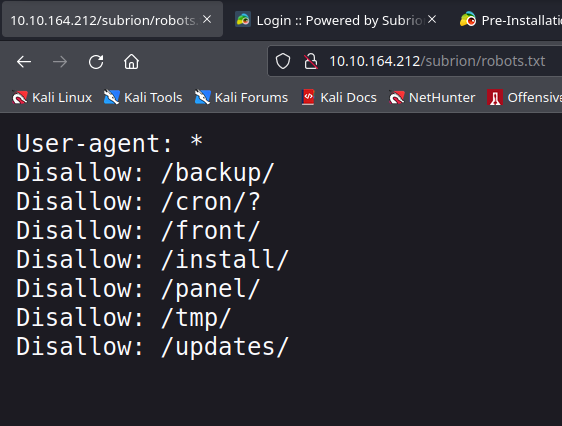Click the forward navigation arrow
Image resolution: width=562 pixels, height=426 pixels.
click(x=60, y=62)
